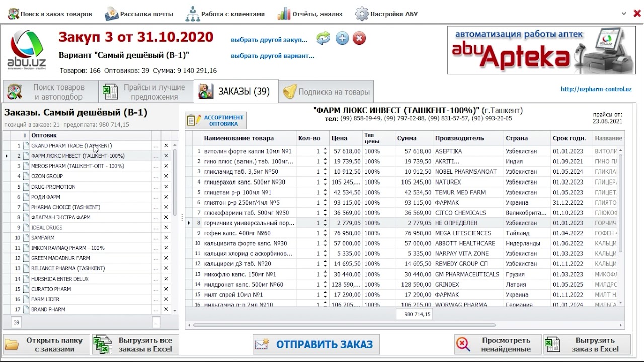The height and width of the screenshot is (362, 644).
Task: Open ellipsis options for SAMFARM row
Action: 156,238
